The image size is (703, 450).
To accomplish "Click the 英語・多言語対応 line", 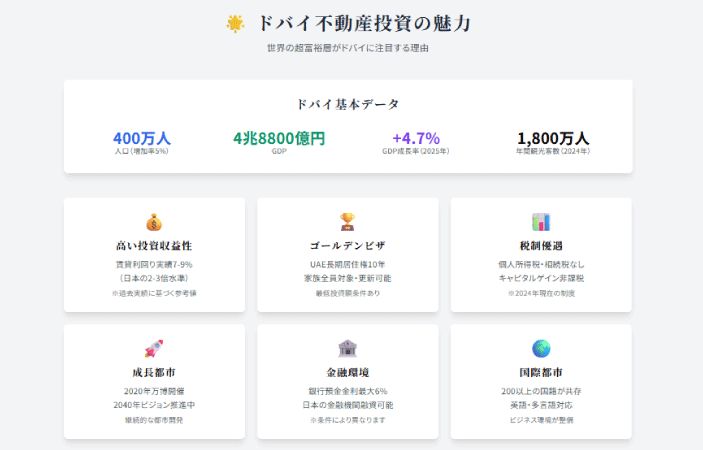I will [x=541, y=405].
